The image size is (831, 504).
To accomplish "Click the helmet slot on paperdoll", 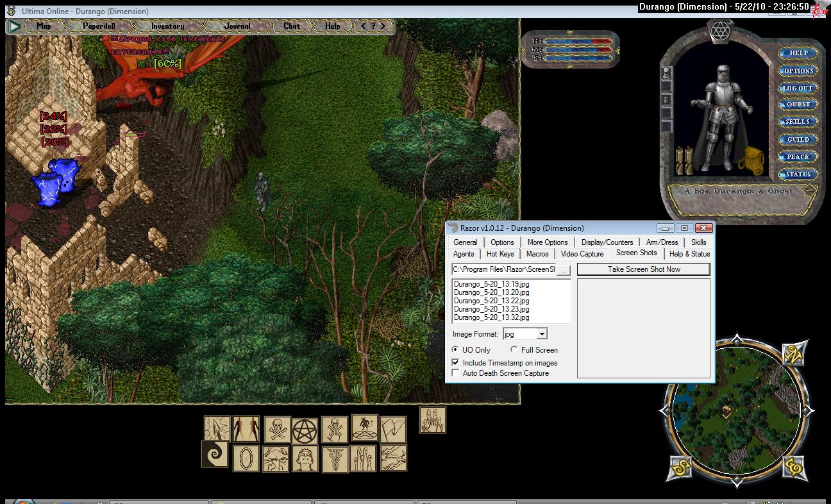I will [x=667, y=71].
